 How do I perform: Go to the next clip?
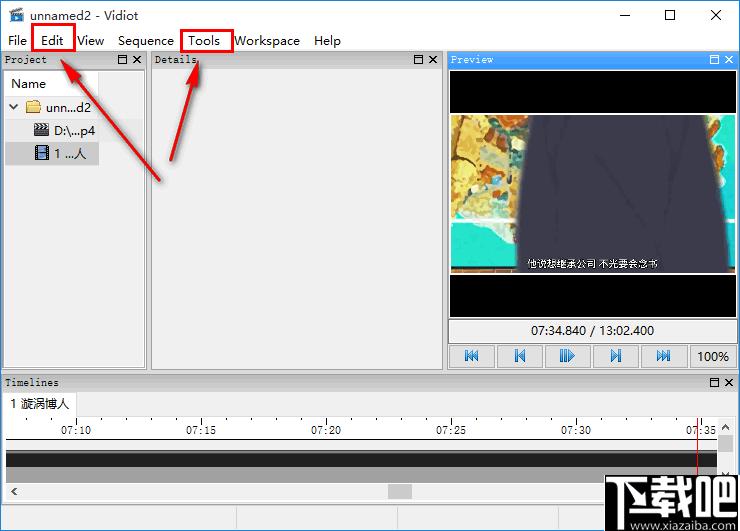pos(615,356)
